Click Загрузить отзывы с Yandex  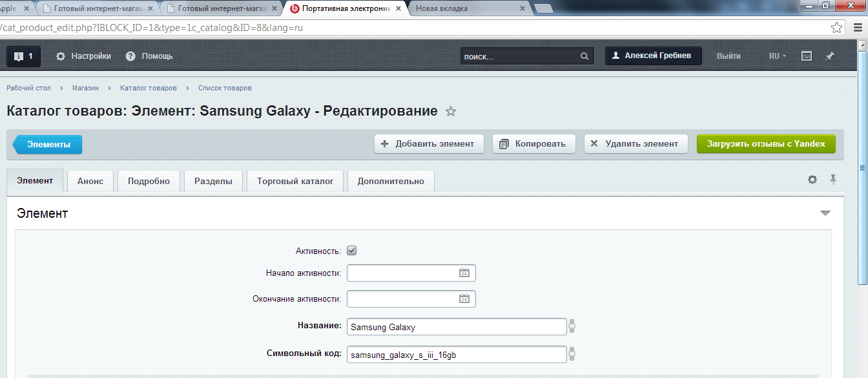point(766,143)
